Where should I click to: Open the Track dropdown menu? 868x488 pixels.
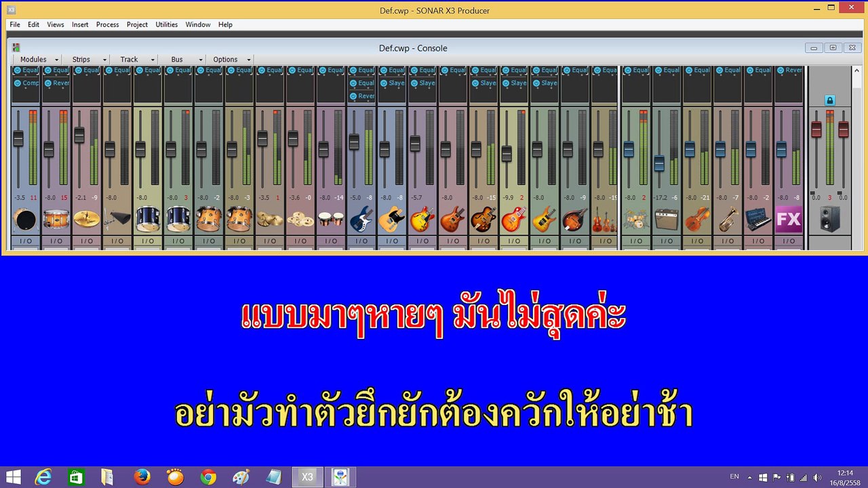pyautogui.click(x=134, y=60)
